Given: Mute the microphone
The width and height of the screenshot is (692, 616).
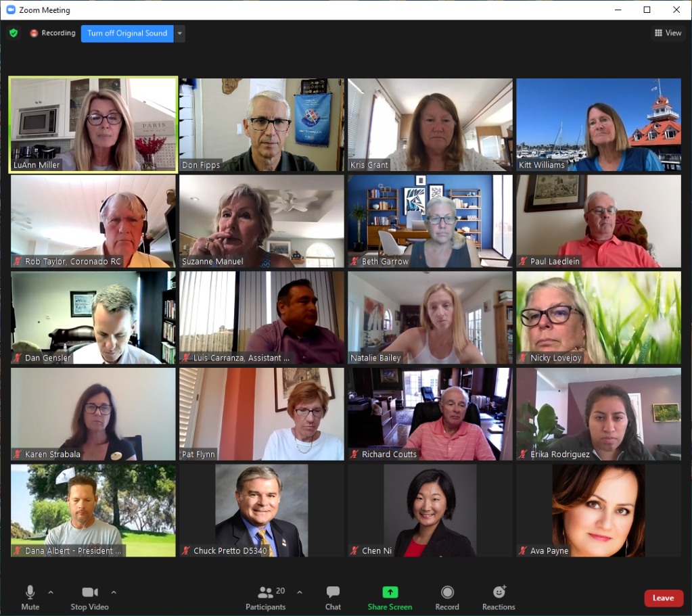Looking at the screenshot, I should click(x=30, y=598).
